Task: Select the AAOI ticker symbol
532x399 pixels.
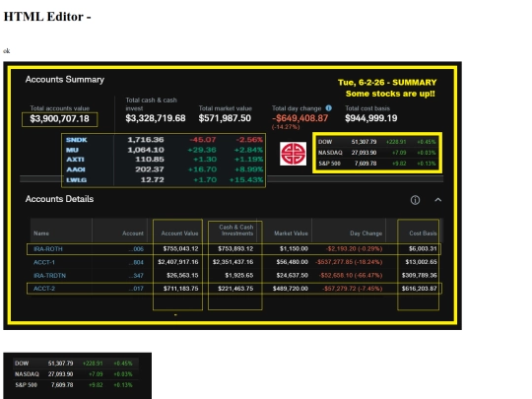Action: click(x=76, y=169)
